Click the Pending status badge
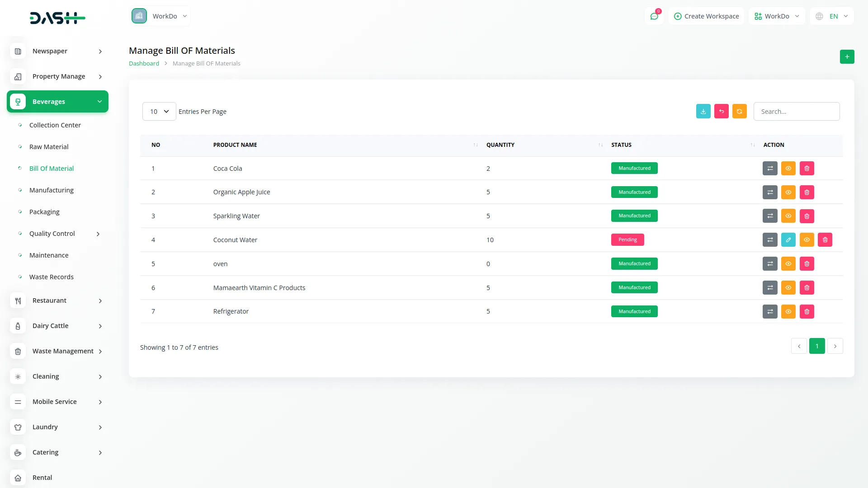Screen dimensions: 868x488 tap(627, 240)
